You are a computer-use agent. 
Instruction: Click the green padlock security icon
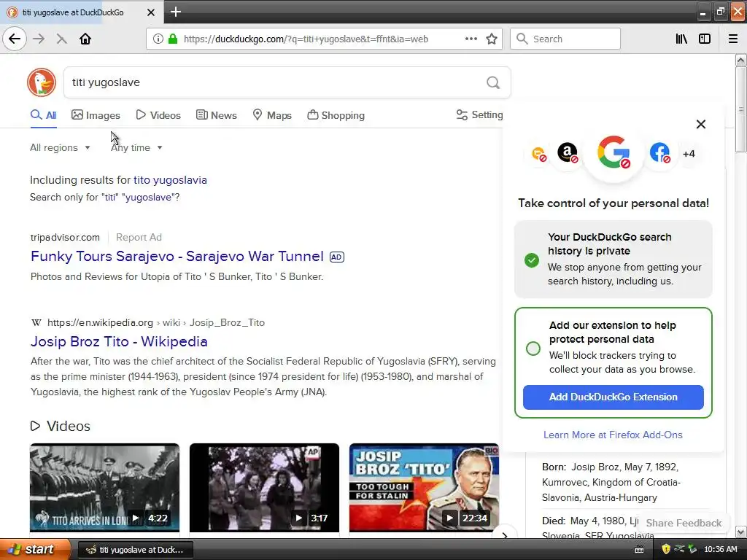173,39
